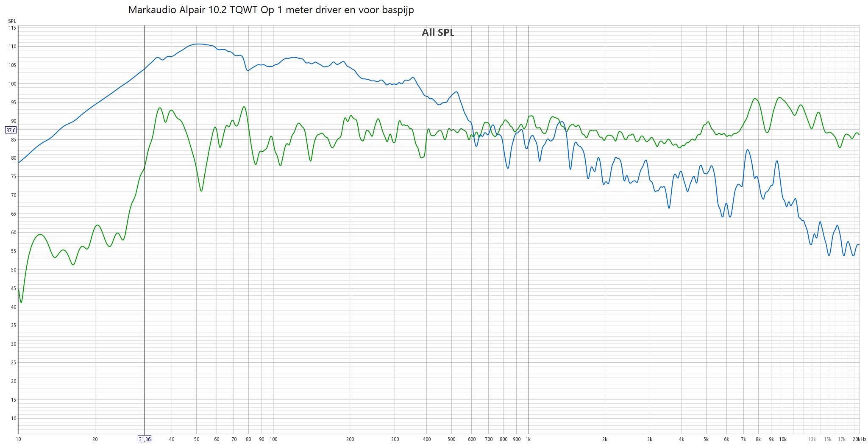Click the "400" frequency axis label
The image size is (868, 444).
[427, 439]
